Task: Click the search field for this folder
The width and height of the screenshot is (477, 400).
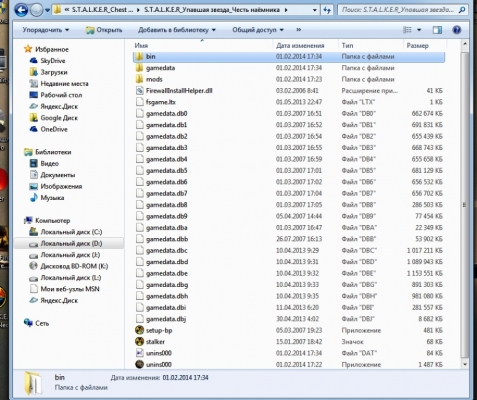Action: (x=398, y=10)
